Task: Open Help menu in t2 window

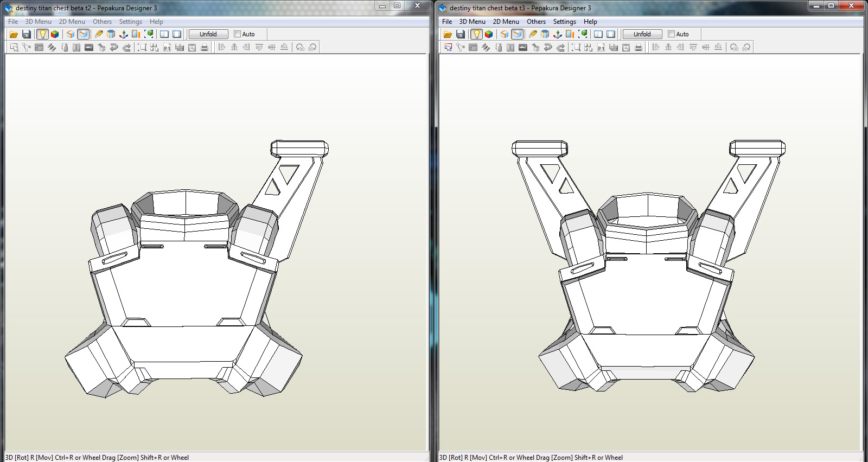Action: [156, 22]
